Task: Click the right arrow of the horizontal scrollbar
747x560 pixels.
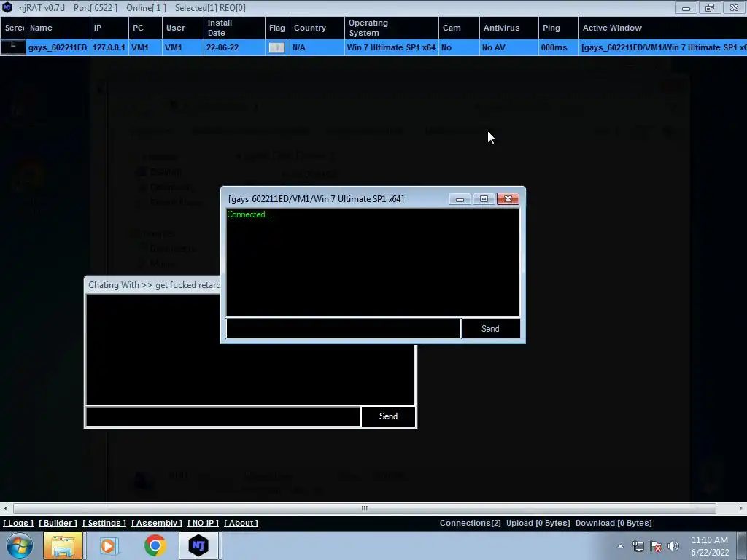Action: 741,508
